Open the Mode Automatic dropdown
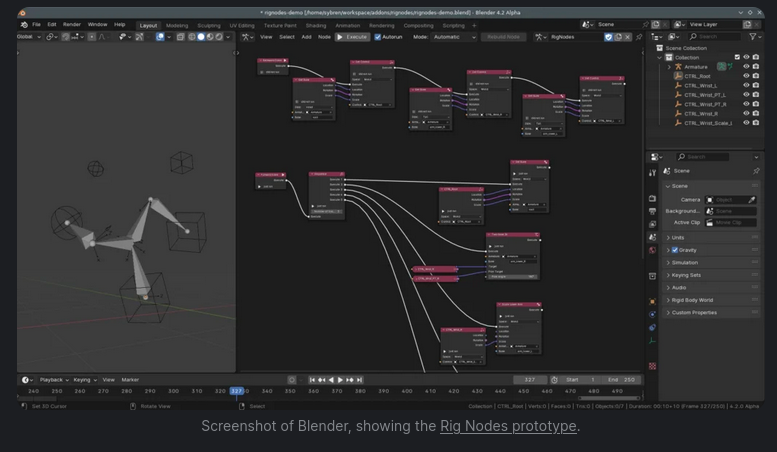This screenshot has height=452, width=777. [454, 37]
